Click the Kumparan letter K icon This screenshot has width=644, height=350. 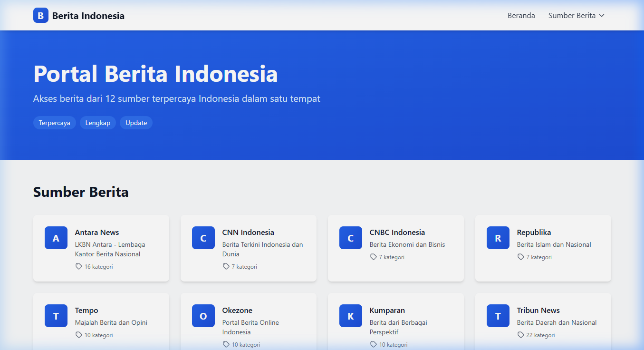[x=351, y=316]
